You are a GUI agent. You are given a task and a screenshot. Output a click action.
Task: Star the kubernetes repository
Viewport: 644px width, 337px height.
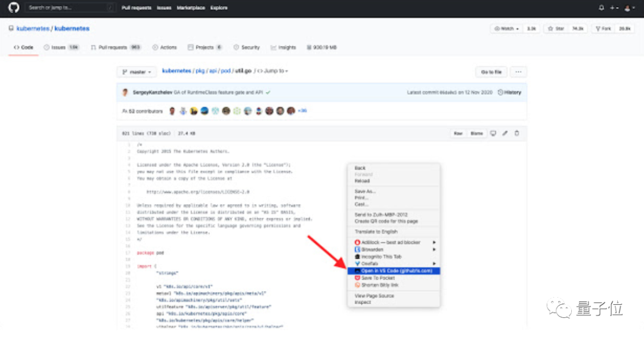pyautogui.click(x=556, y=29)
